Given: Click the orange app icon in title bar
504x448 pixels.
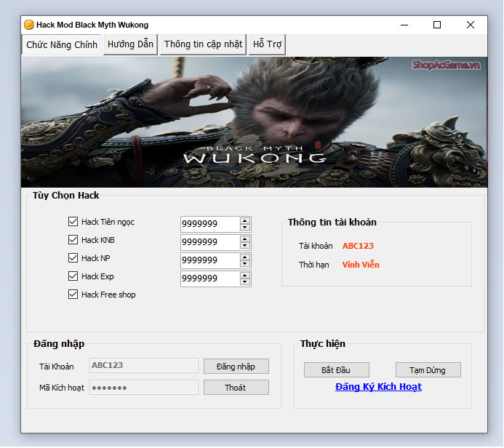Looking at the screenshot, I should (x=29, y=25).
